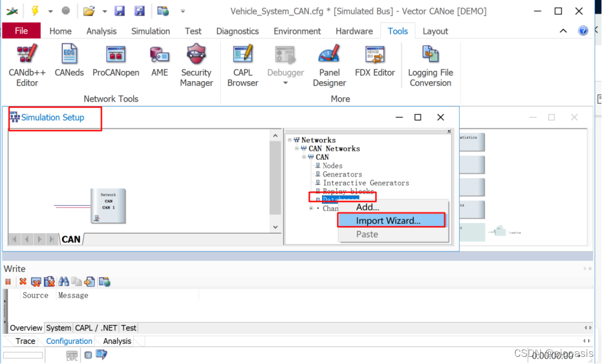This screenshot has height=364, width=602.
Task: Open the FDX Editor
Action: coord(375,60)
